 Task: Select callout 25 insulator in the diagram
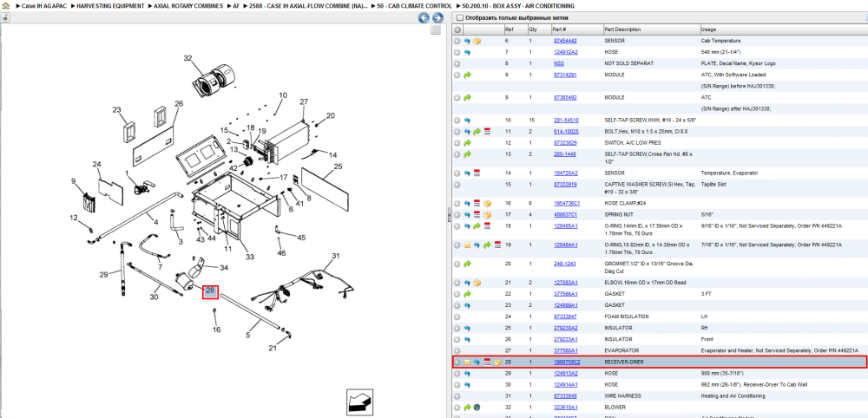pyautogui.click(x=339, y=166)
